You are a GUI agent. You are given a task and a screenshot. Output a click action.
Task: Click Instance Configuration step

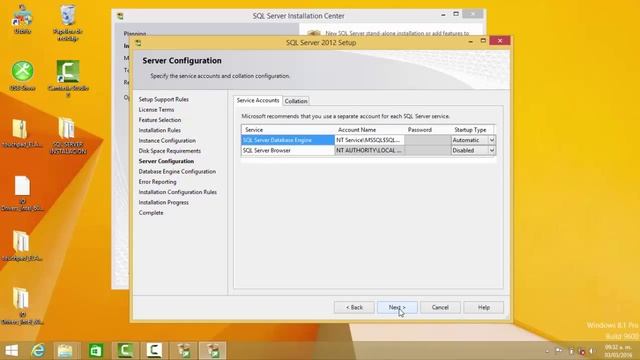point(167,140)
